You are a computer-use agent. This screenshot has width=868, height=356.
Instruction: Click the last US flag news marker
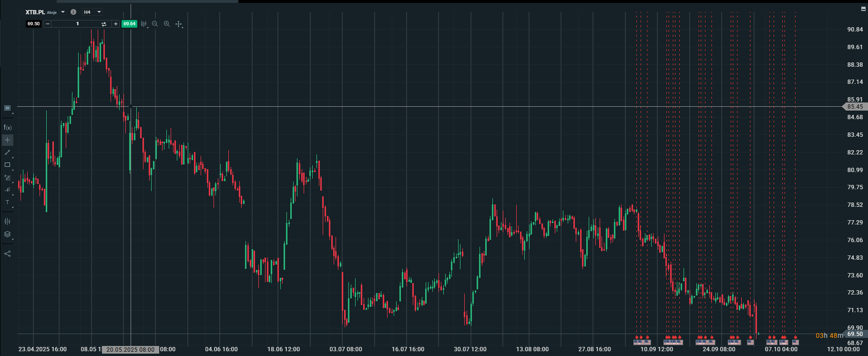(x=795, y=342)
